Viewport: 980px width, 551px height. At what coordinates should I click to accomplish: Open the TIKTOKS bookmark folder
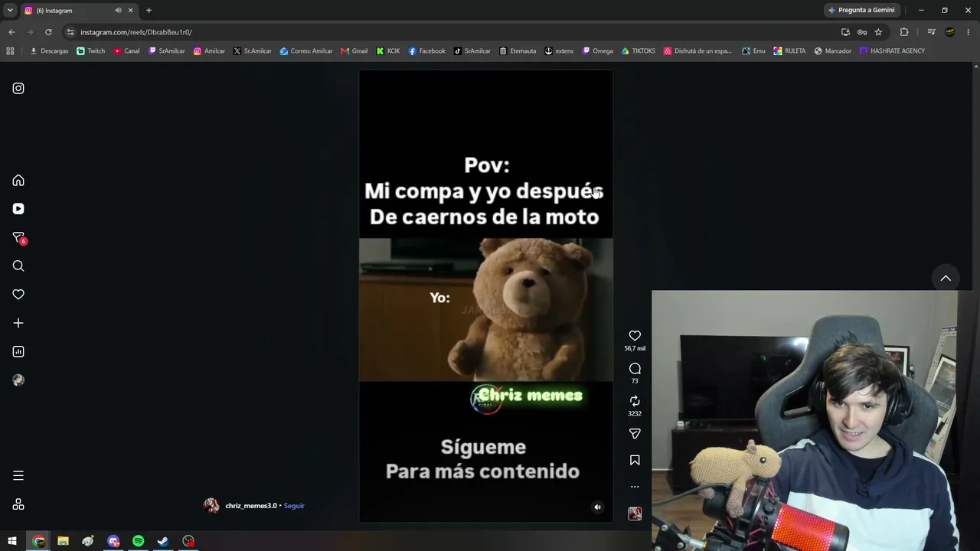pyautogui.click(x=638, y=51)
